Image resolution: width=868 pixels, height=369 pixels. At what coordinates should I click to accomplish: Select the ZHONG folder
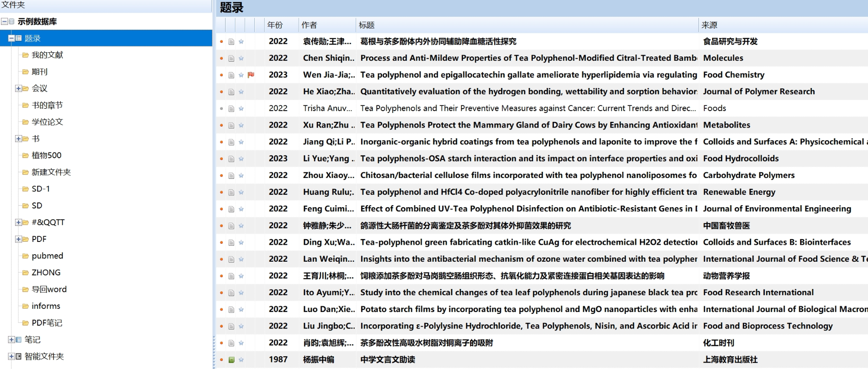[x=46, y=273]
